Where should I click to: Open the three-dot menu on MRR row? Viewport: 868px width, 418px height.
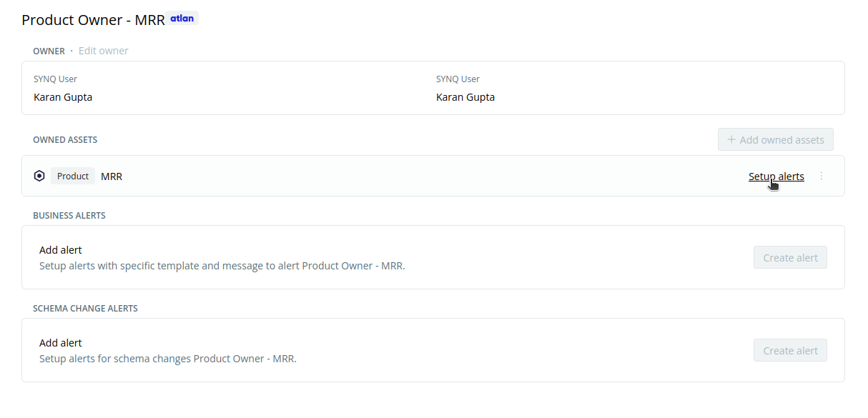click(x=821, y=176)
